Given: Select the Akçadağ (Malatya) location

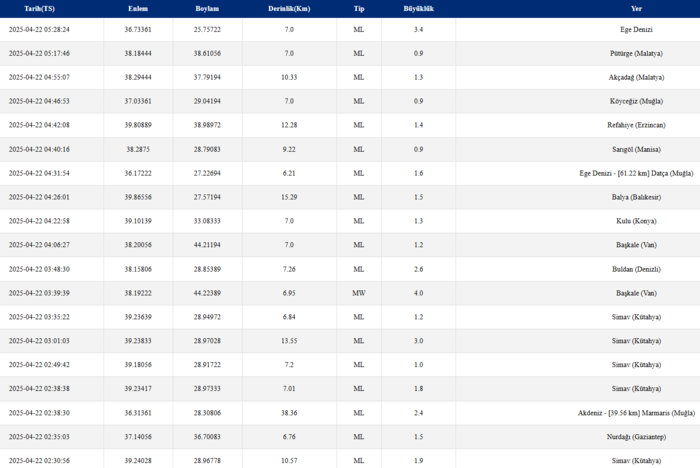Looking at the screenshot, I should pos(636,77).
